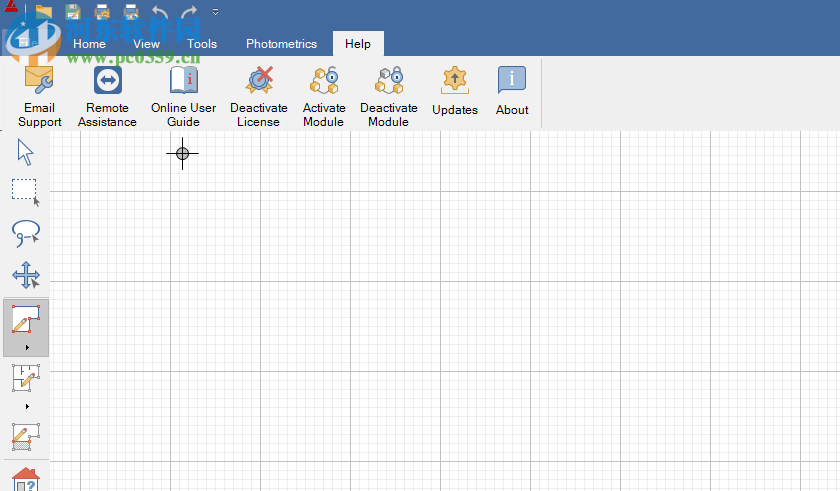Screen dimensions: 840x491
Task: Expand the room outline tool flyout arrow
Action: [x=27, y=348]
